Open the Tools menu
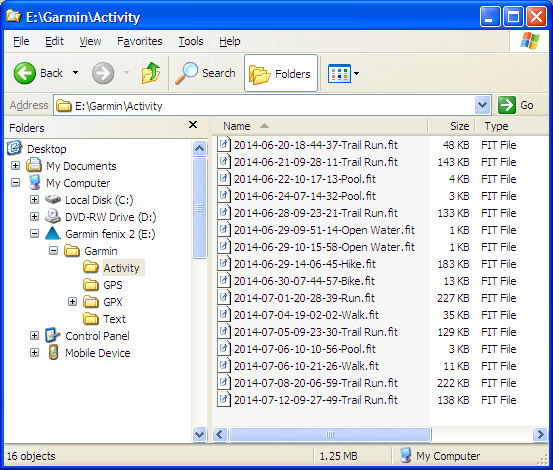The image size is (553, 470). click(191, 41)
